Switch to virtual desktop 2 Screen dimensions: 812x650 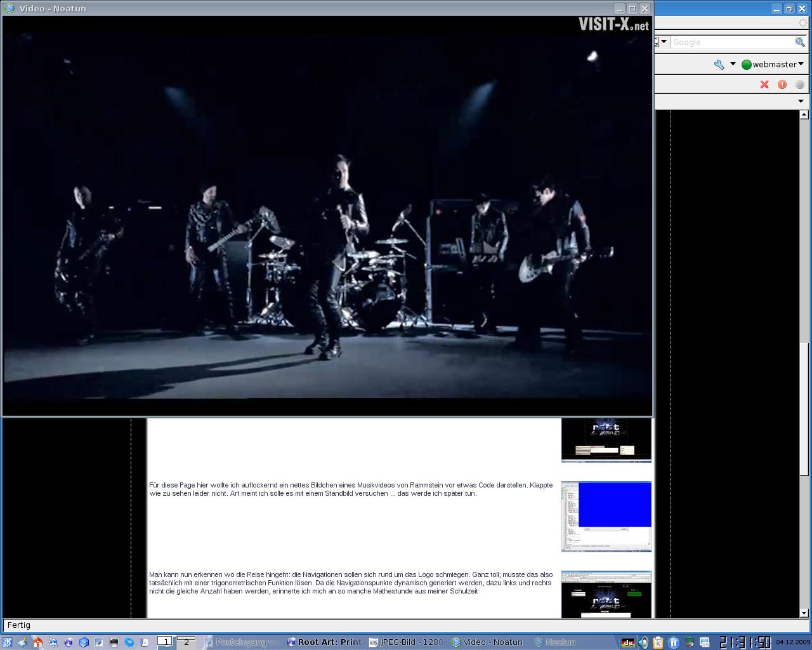click(x=186, y=642)
